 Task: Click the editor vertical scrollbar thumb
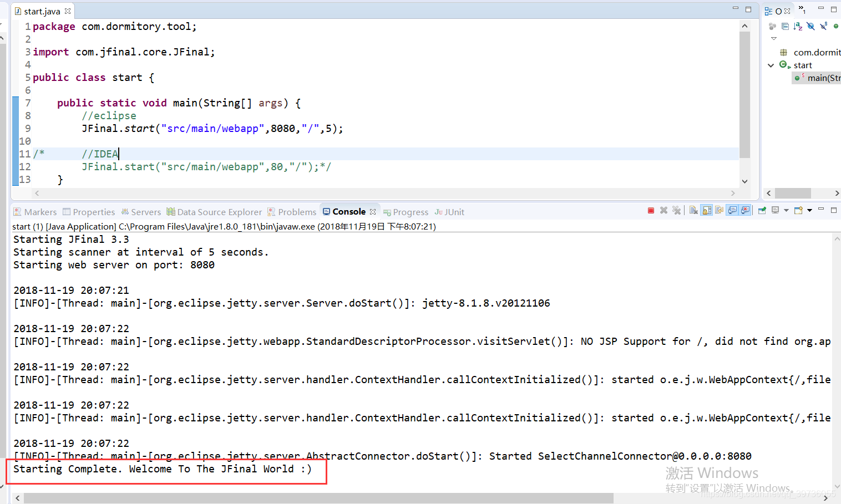coord(744,95)
